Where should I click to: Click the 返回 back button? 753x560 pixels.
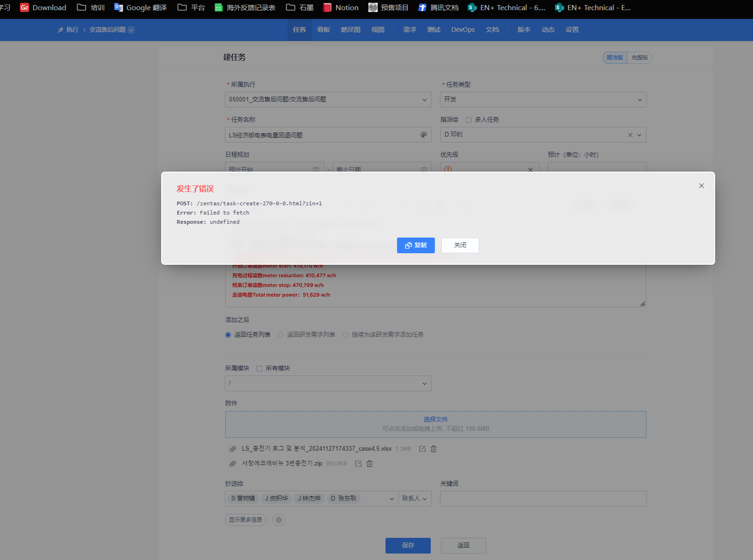pyautogui.click(x=464, y=546)
